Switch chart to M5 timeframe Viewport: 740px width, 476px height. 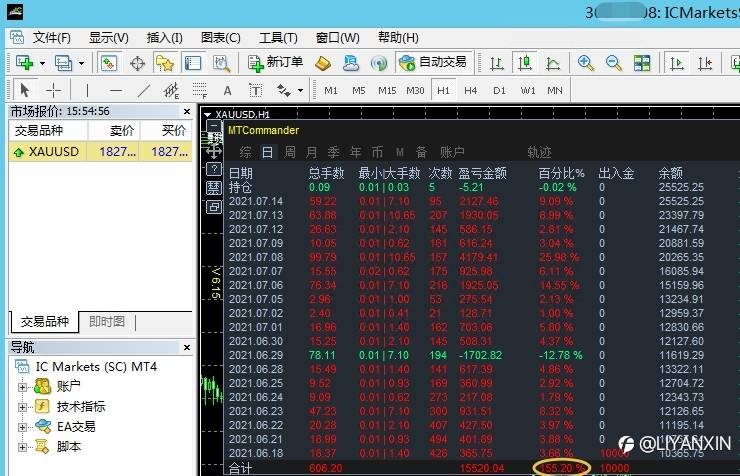tap(359, 90)
